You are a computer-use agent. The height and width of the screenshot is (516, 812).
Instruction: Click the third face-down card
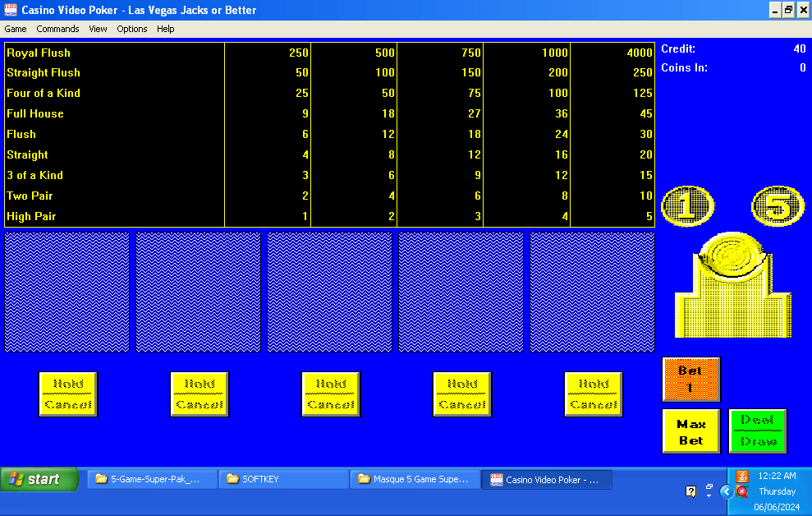330,293
